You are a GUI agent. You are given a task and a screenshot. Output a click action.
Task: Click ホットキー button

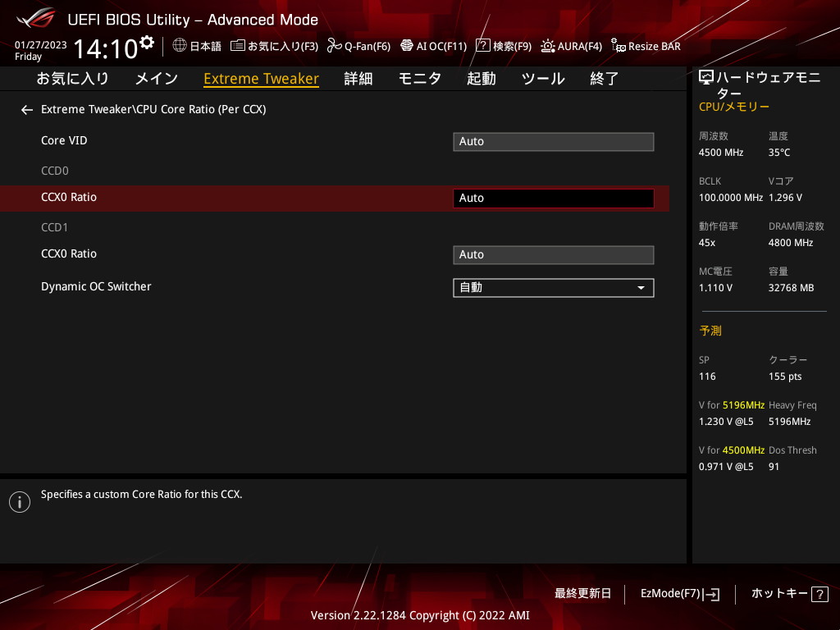tap(790, 594)
